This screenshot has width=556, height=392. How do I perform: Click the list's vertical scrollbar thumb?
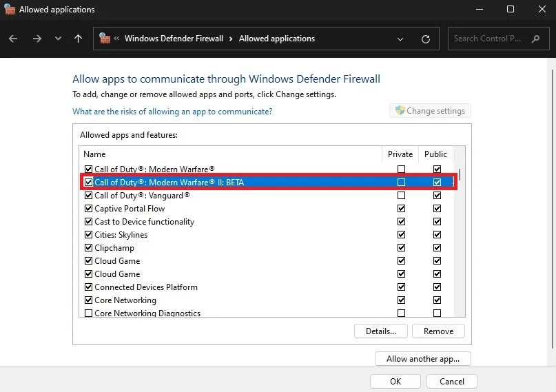pos(460,174)
